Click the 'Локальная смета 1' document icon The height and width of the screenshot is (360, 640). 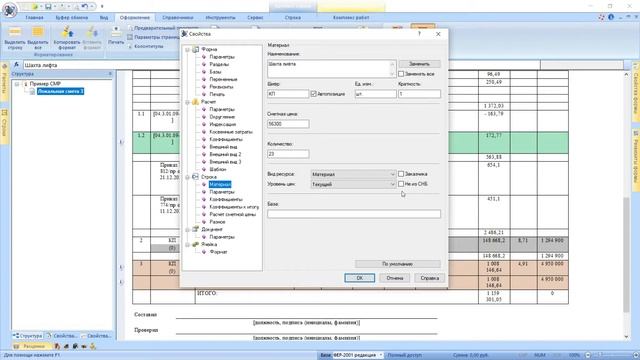tap(32, 91)
